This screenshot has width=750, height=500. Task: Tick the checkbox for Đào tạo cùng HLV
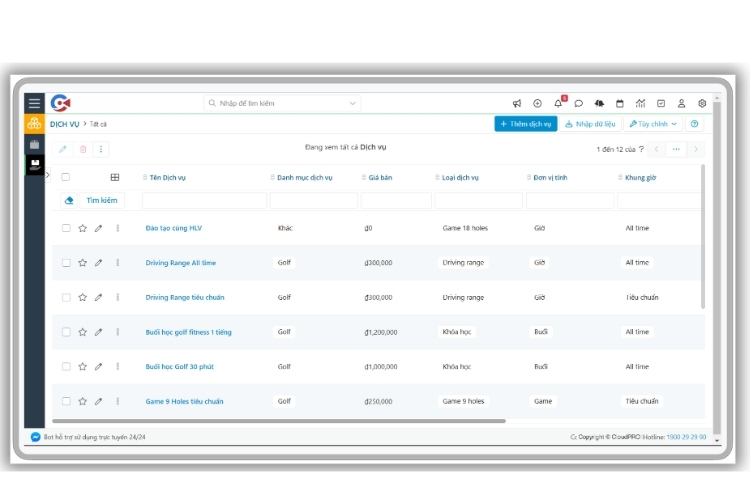pos(66,228)
